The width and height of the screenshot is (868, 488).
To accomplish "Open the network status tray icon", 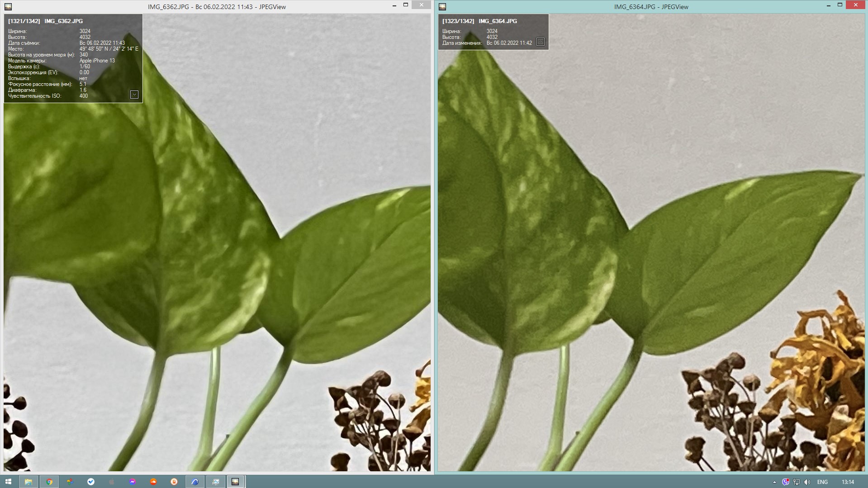I will click(797, 482).
